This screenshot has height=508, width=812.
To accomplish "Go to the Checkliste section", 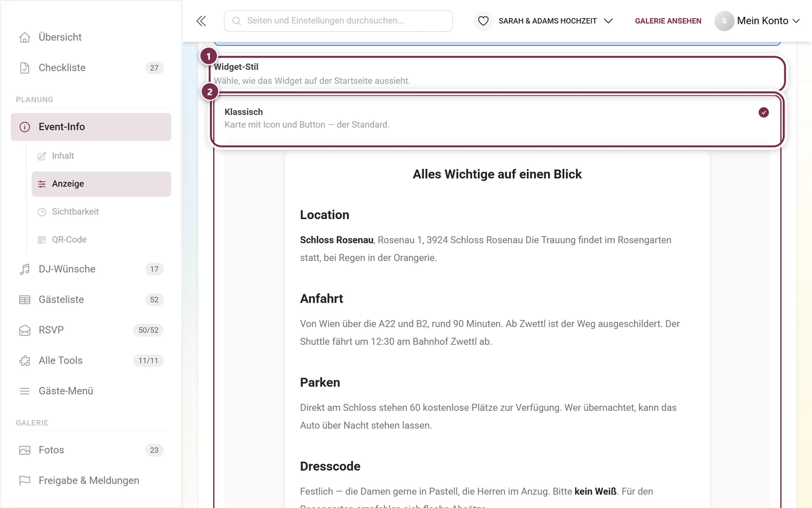I will [x=91, y=68].
